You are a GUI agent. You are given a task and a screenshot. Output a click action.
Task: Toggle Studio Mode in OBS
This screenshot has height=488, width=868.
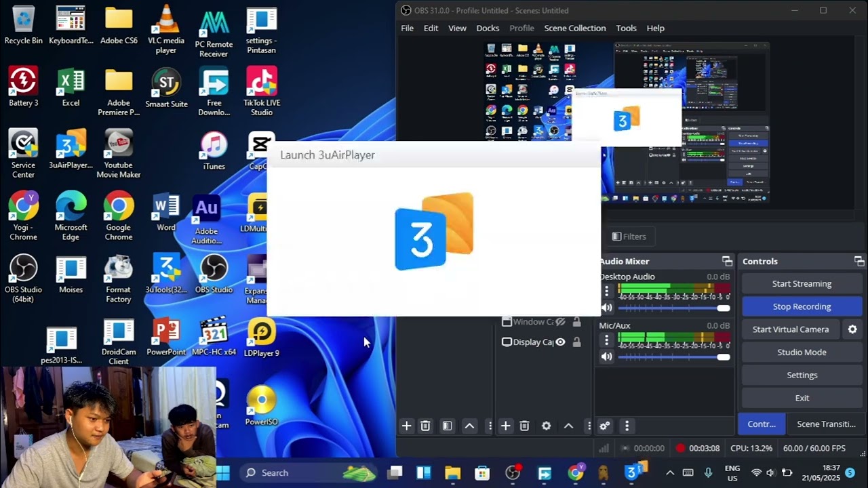(802, 352)
